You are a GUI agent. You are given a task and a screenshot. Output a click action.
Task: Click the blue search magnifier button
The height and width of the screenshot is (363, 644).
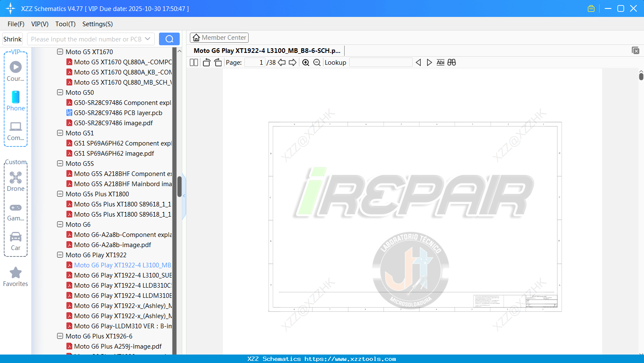169,39
